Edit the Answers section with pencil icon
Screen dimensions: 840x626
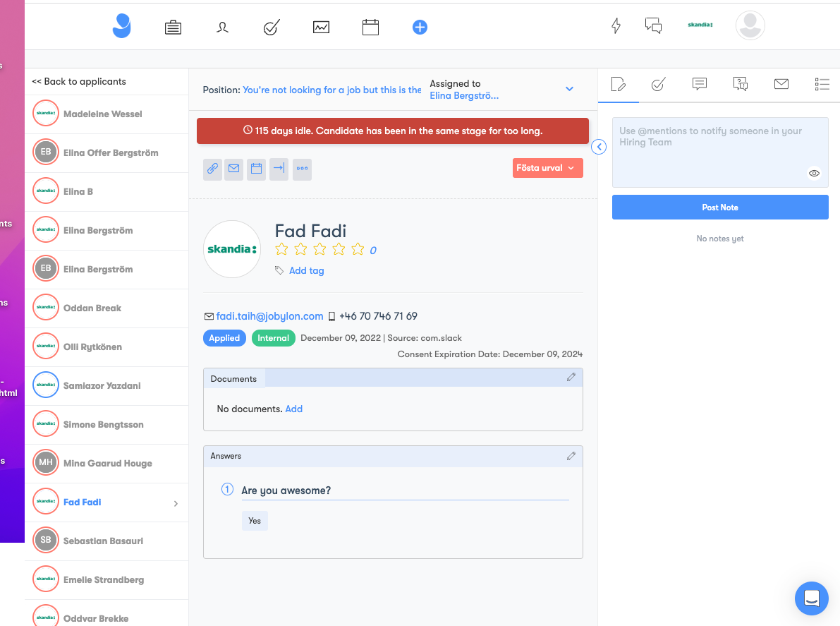point(571,456)
